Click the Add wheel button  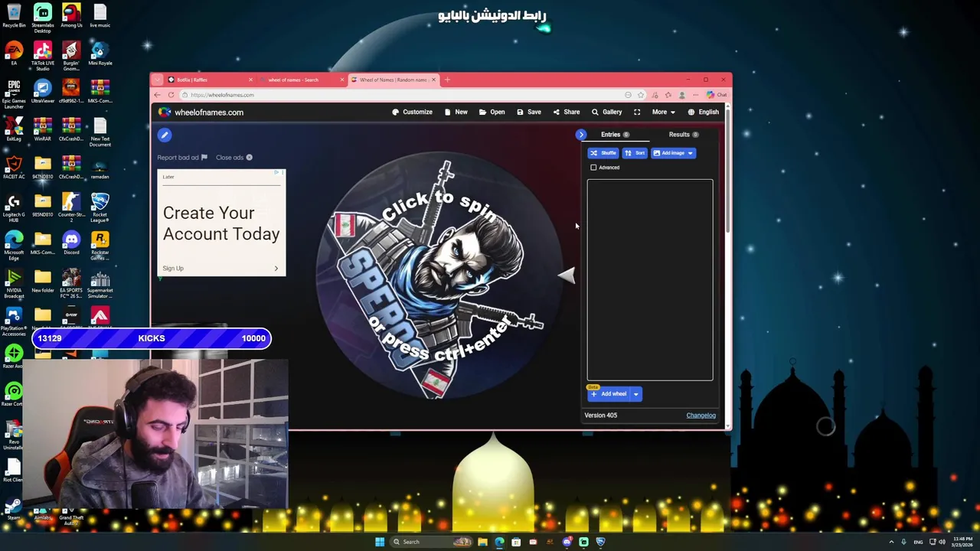coord(609,394)
